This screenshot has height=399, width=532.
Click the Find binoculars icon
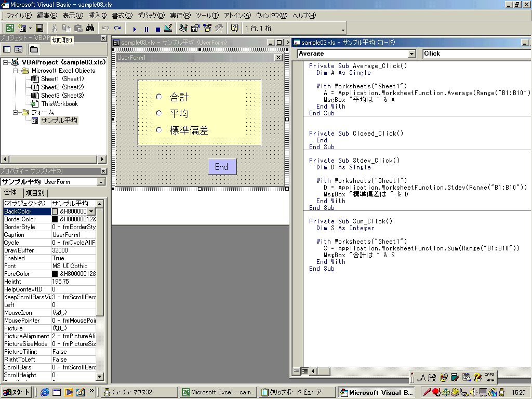pos(90,28)
